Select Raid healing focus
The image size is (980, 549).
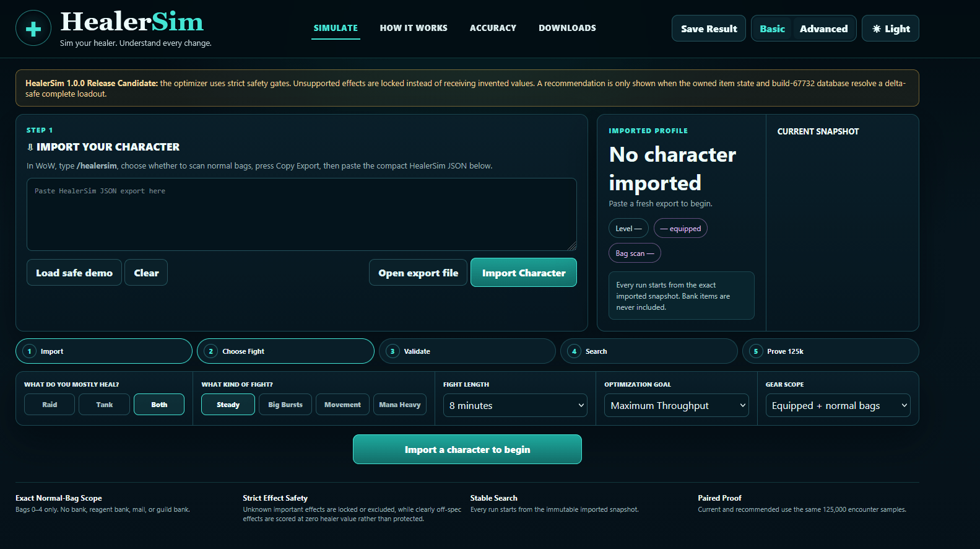[x=50, y=405]
